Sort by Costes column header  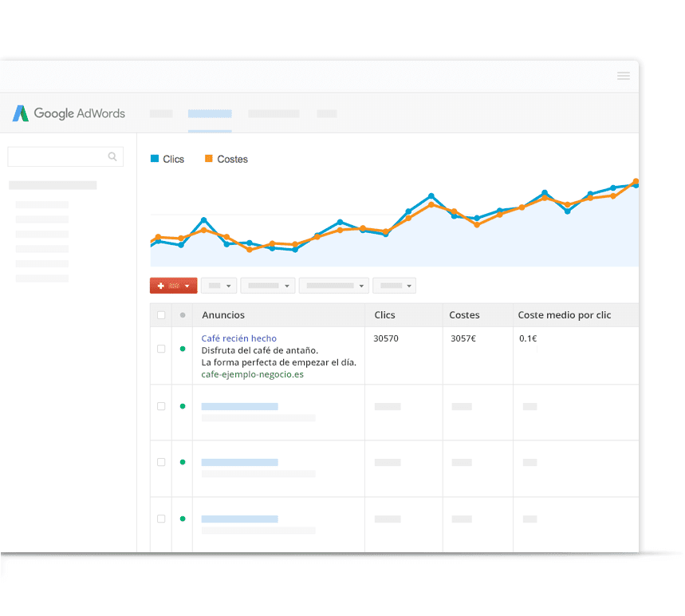point(464,315)
